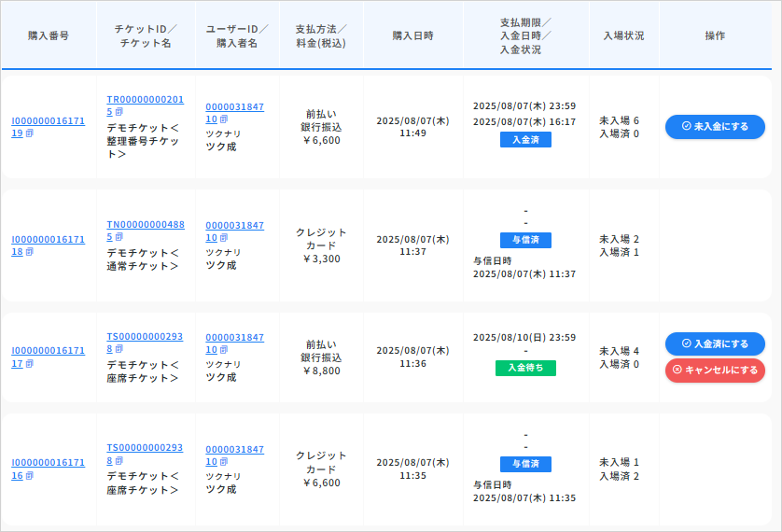Viewport: 782px width, 532px height.
Task: Copy ticket ID icon in the 入金待ち row
Action: click(x=119, y=350)
